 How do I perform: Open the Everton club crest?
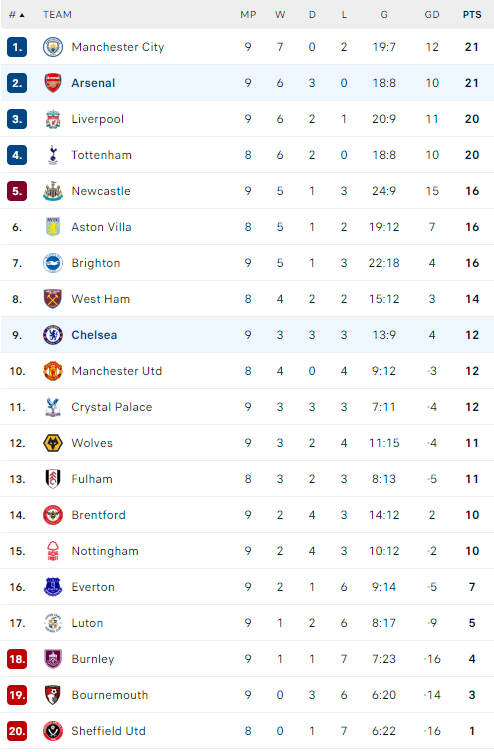click(53, 587)
